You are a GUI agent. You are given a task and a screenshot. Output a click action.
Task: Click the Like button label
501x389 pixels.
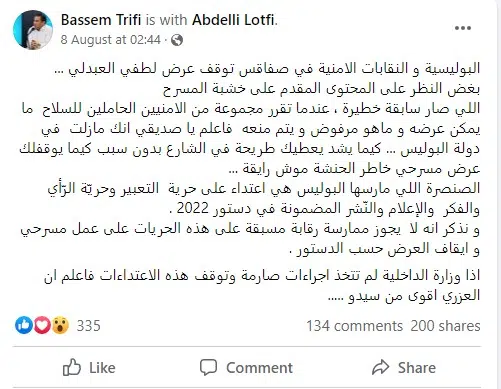coord(102,368)
